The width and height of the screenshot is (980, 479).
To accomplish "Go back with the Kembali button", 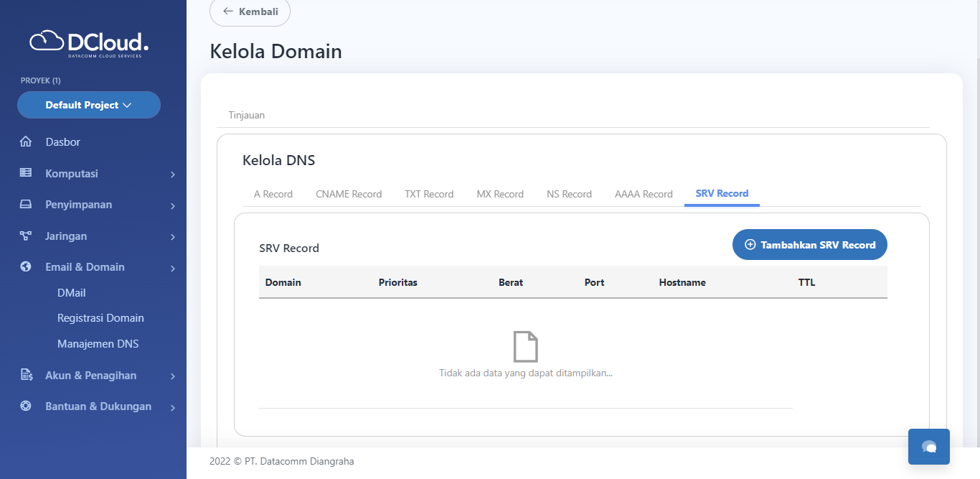I will [x=250, y=11].
